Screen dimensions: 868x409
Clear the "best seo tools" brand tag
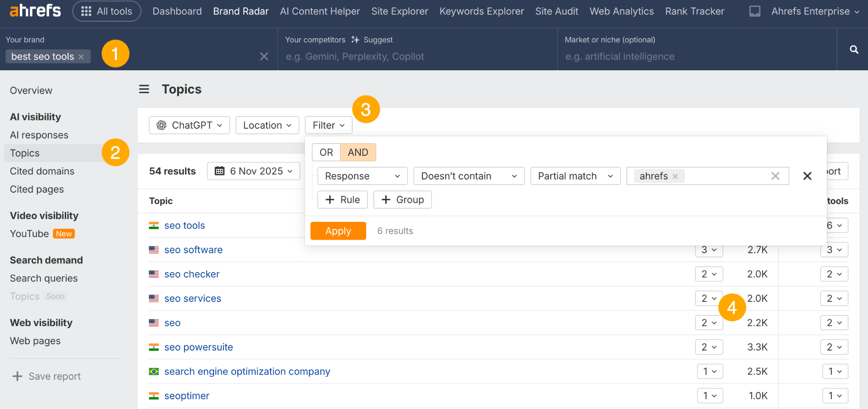[x=81, y=56]
